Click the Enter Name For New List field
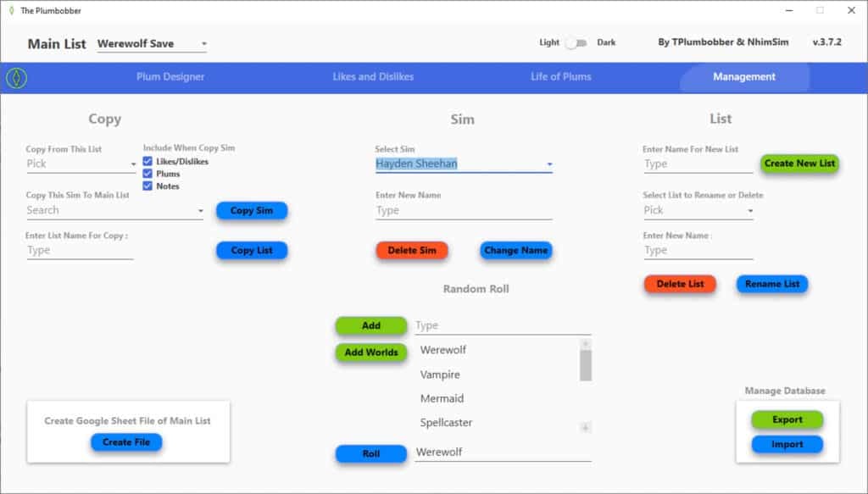This screenshot has height=494, width=868. click(698, 164)
